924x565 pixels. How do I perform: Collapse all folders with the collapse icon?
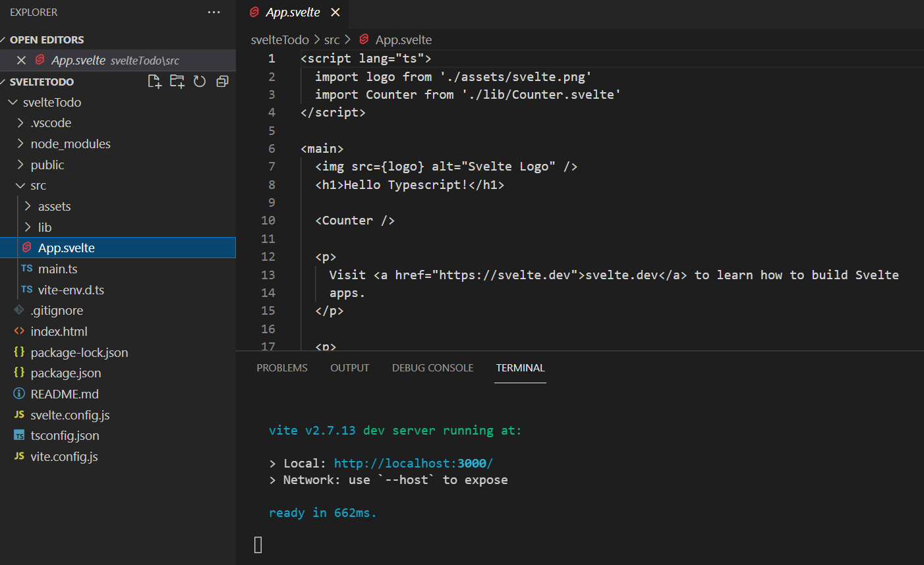[222, 81]
